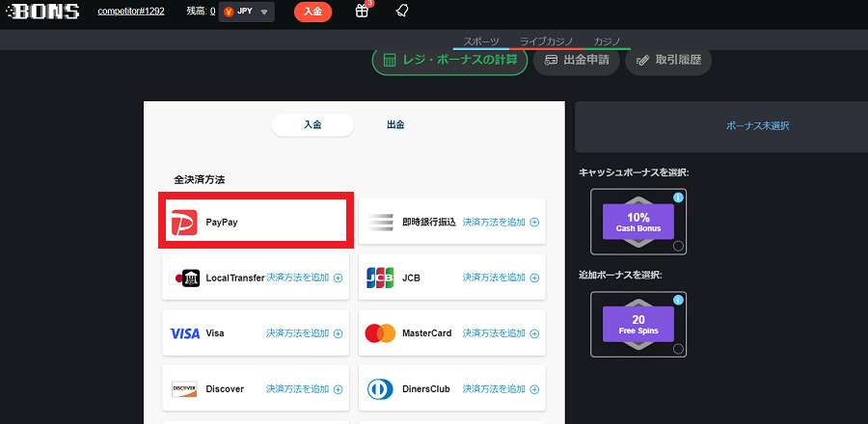
Task: Switch to the 入金 deposit tab
Action: click(x=312, y=125)
